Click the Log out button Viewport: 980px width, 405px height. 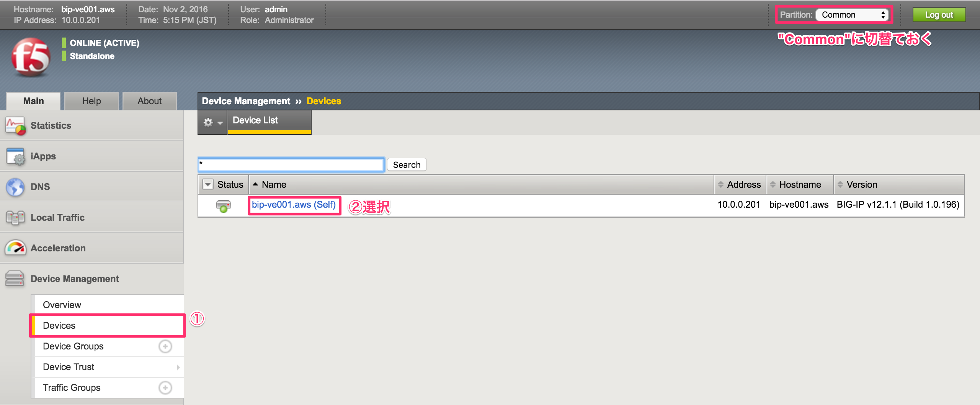pos(939,15)
